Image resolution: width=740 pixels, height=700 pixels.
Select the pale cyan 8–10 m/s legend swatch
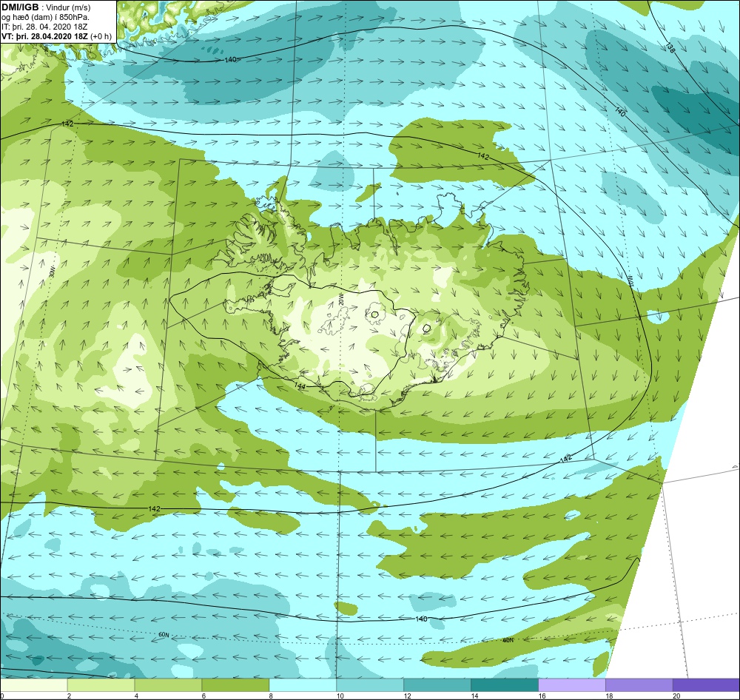(303, 684)
